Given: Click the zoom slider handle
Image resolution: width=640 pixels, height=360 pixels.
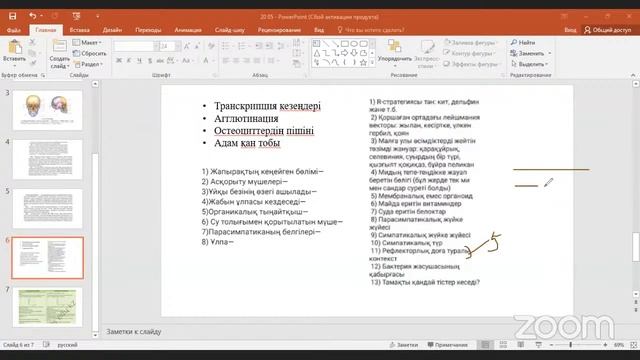Looking at the screenshot, I should [x=571, y=345].
